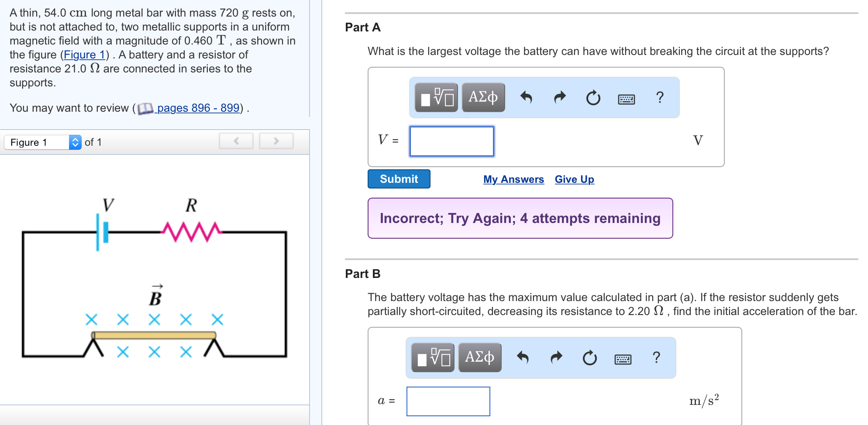The image size is (868, 425).
Task: Reset the Part A answer field
Action: [x=593, y=98]
